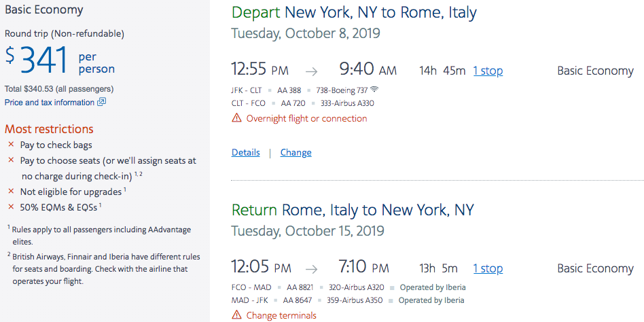Open the Price and tax information link

(50, 103)
